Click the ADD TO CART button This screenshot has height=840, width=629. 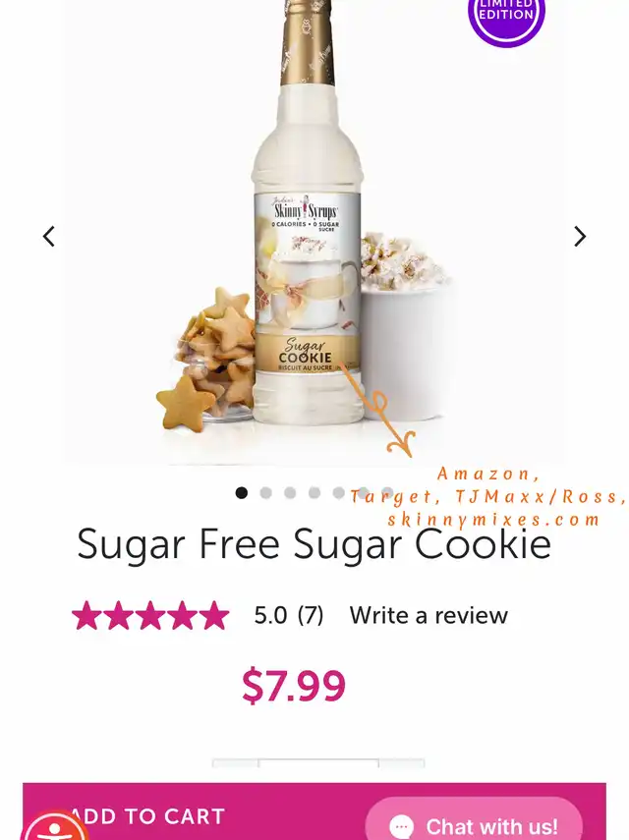click(314, 812)
